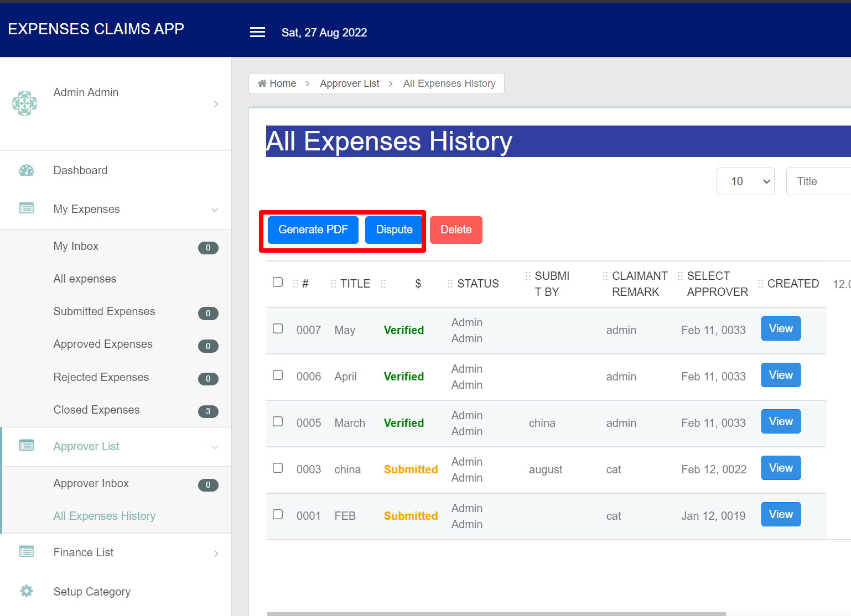Focus the Title search field

pos(819,181)
